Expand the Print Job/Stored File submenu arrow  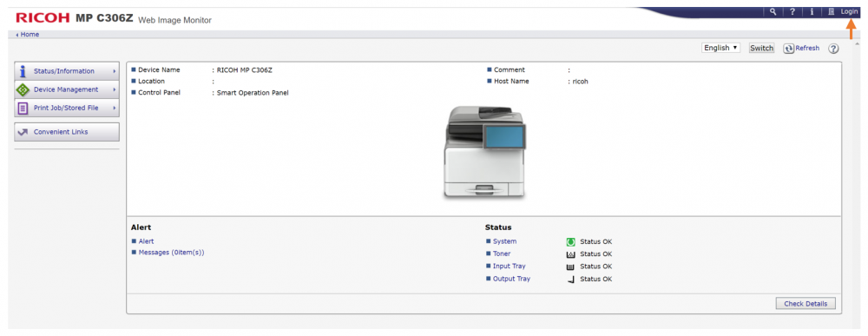(114, 108)
